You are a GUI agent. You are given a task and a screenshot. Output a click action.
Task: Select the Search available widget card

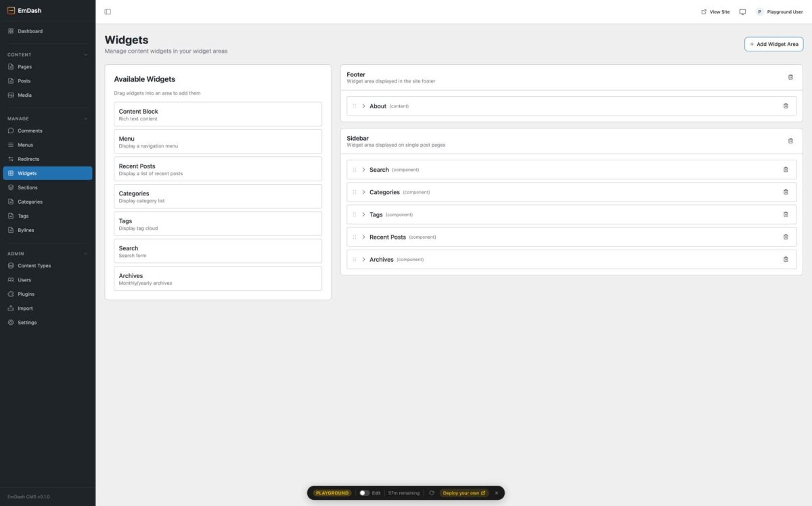point(218,251)
